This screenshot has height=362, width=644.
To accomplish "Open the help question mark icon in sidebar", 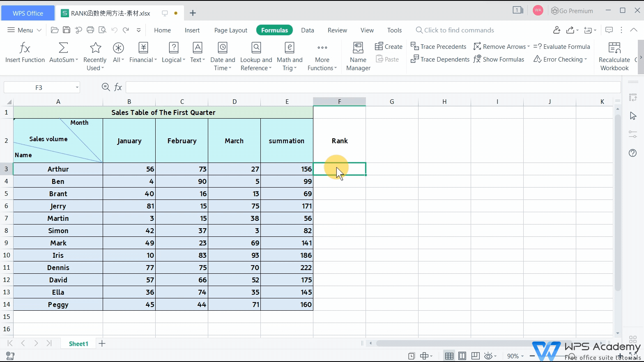I will 633,153.
